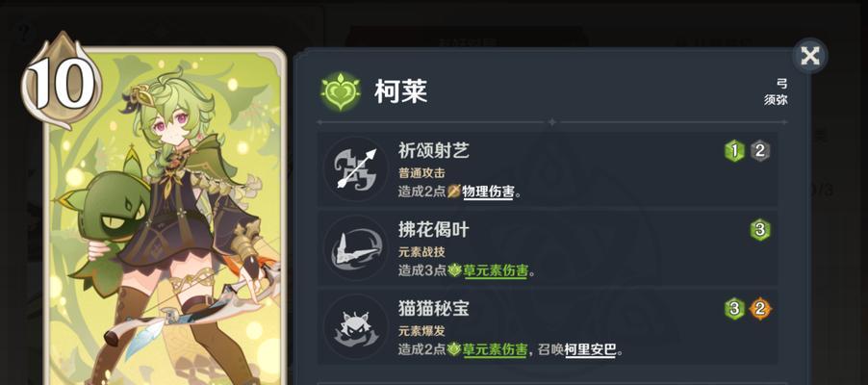Click the 弓 weapon type tag

pyautogui.click(x=781, y=84)
